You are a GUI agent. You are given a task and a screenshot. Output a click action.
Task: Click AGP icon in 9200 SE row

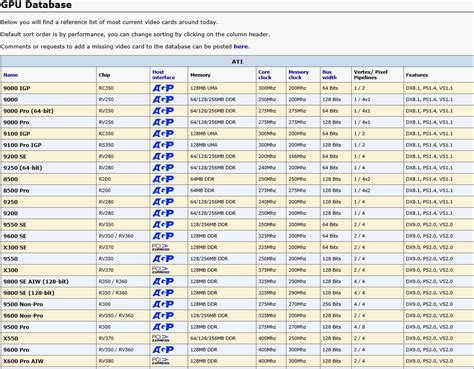click(163, 156)
